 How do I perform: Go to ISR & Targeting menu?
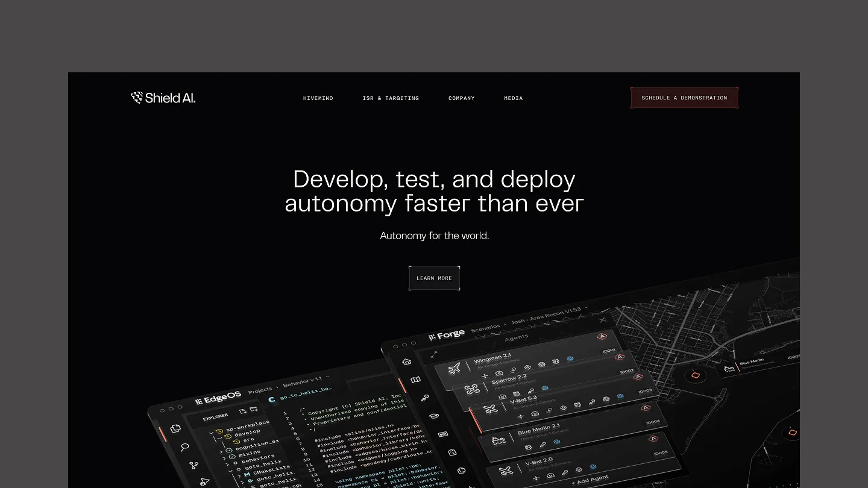391,98
